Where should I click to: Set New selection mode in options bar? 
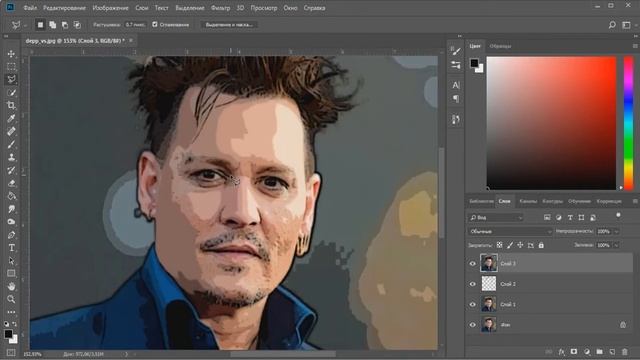pos(40,25)
